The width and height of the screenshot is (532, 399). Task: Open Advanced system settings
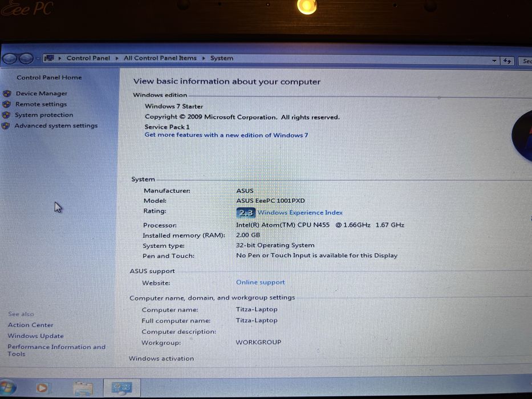click(56, 125)
